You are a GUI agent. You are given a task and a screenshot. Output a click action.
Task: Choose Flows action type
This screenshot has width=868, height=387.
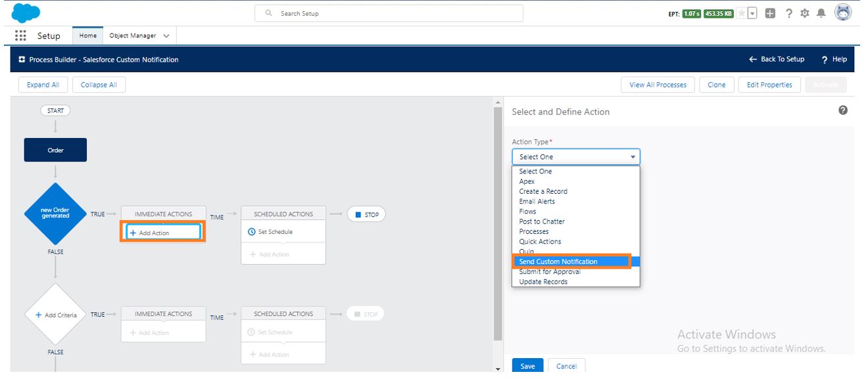[x=576, y=212]
